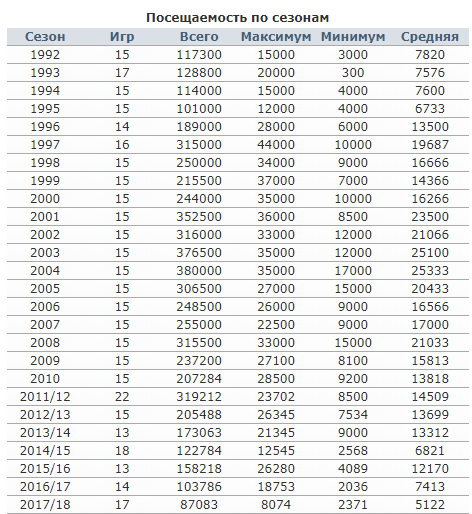The height and width of the screenshot is (514, 472).
Task: Select maximum value '28000'
Action: [x=276, y=127]
